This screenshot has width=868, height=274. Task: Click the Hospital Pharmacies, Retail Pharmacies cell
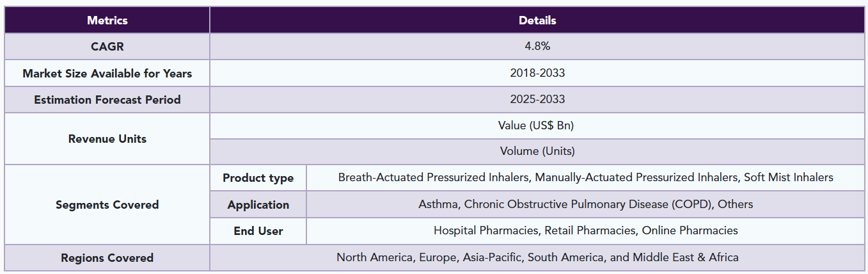click(586, 230)
